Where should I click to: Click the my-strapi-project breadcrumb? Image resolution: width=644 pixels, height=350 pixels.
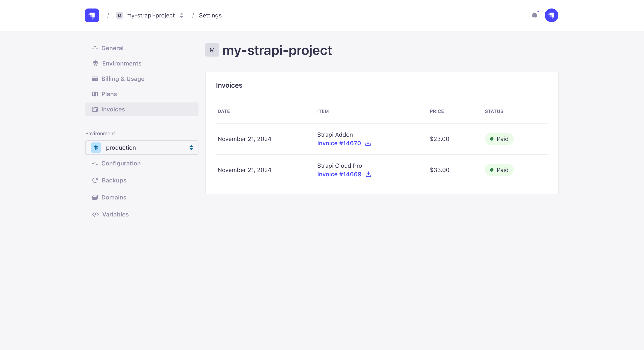[x=151, y=15]
